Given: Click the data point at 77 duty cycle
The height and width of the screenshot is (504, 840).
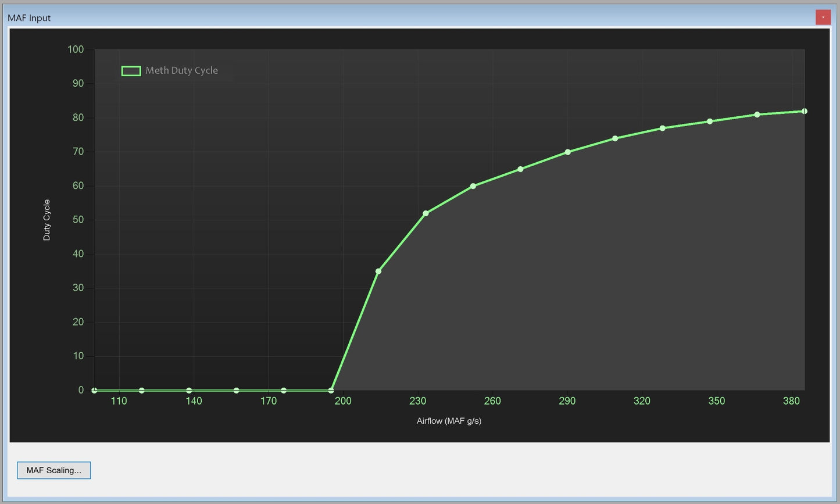Looking at the screenshot, I should (x=662, y=128).
